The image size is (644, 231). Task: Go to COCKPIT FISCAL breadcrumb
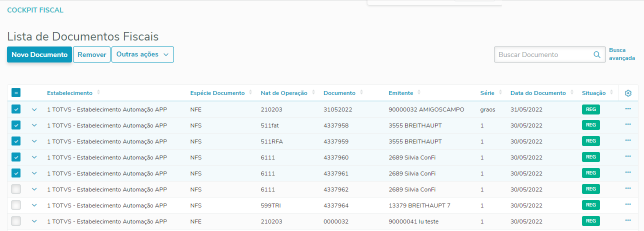[x=35, y=10]
